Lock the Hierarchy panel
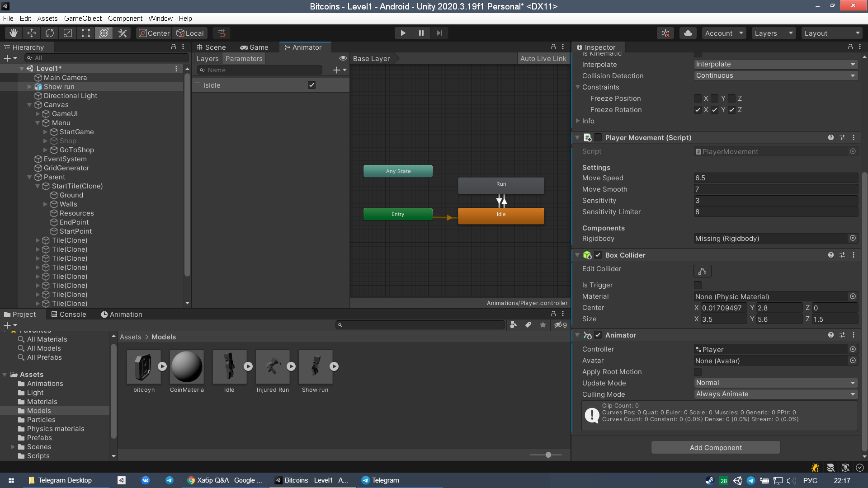This screenshot has height=488, width=868. click(x=173, y=47)
